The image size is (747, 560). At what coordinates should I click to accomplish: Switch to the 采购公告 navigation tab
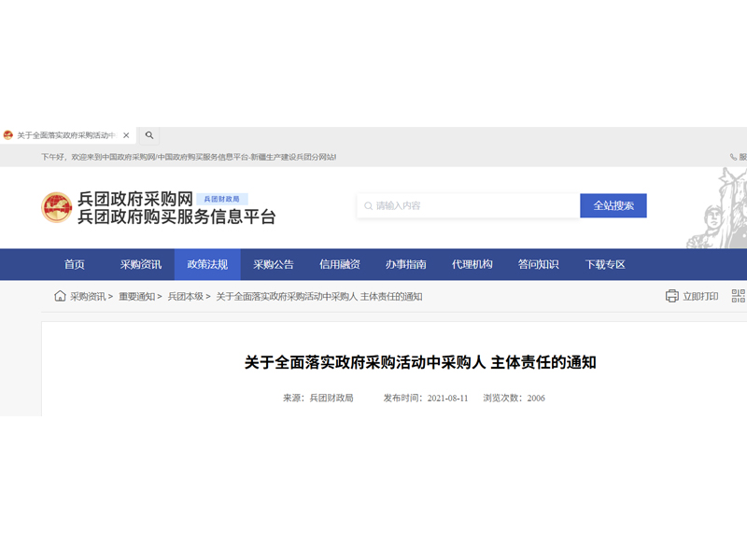click(275, 264)
